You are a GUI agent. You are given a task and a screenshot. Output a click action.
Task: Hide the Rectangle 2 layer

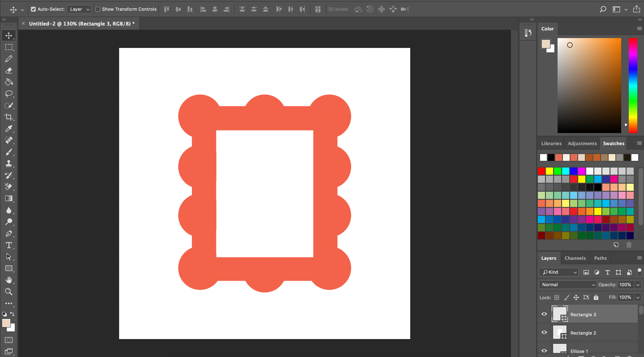[544, 333]
